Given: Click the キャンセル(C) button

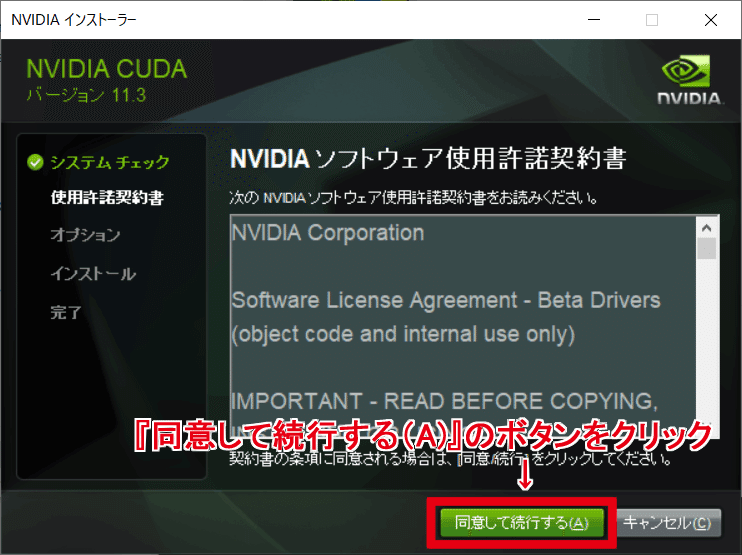Looking at the screenshot, I should tap(668, 523).
